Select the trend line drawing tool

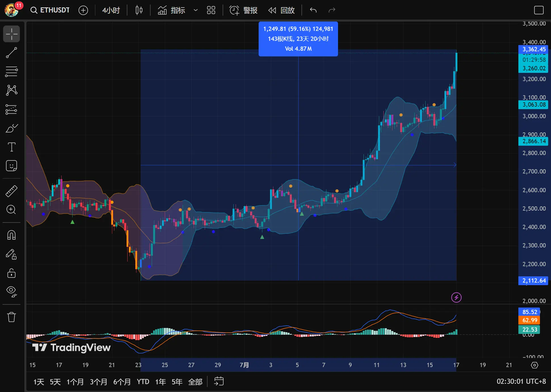pos(12,53)
